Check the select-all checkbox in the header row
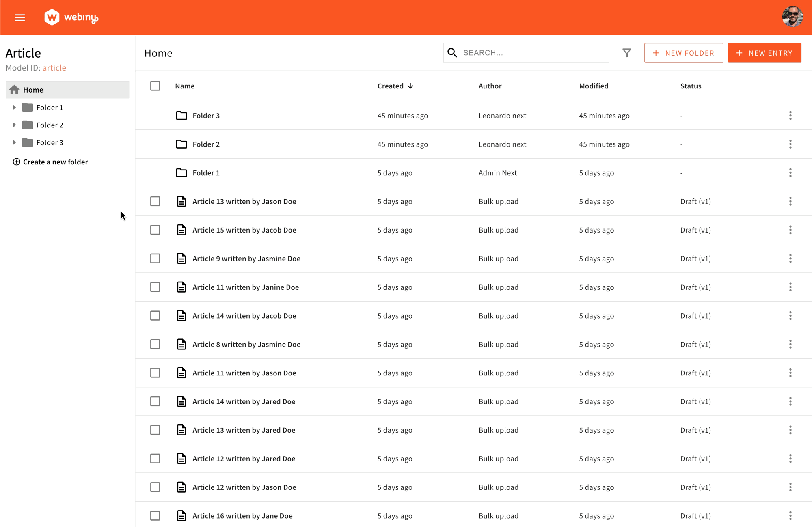Image resolution: width=812 pixels, height=530 pixels. coord(155,86)
